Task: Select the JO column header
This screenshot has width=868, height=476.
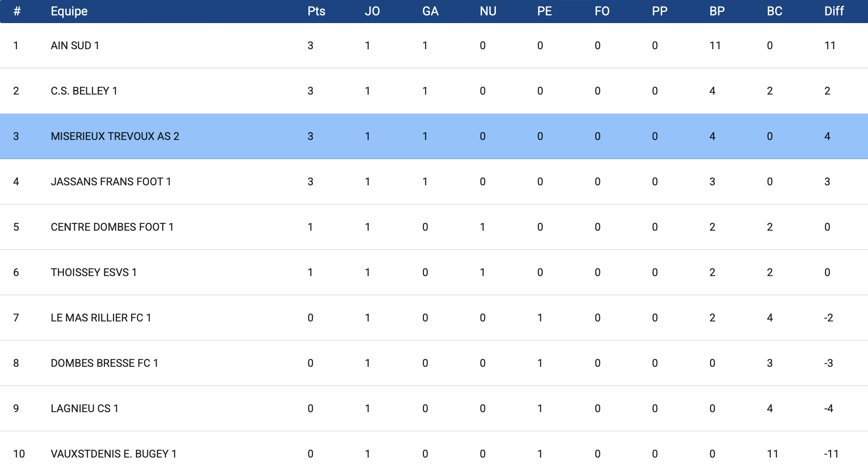Action: pyautogui.click(x=372, y=11)
